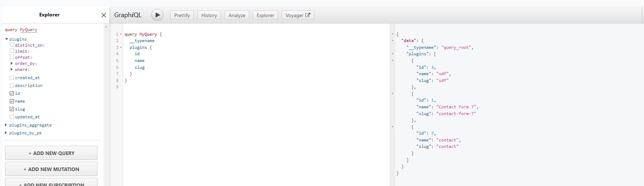644x186 pixels.
Task: Check the distinct_on argument checkbox
Action: tap(12, 45)
